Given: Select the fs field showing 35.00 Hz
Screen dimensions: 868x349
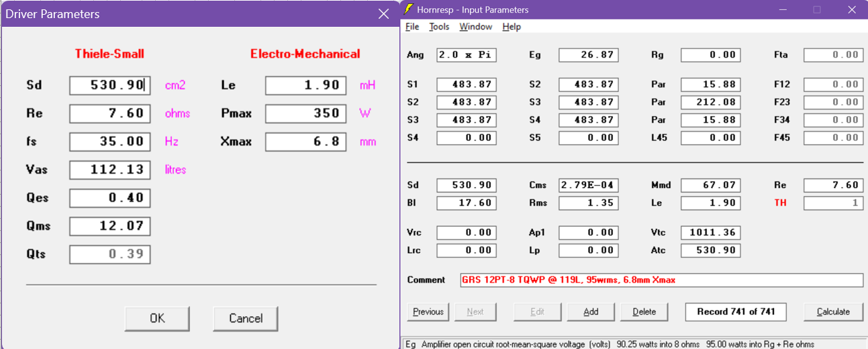Looking at the screenshot, I should [110, 142].
